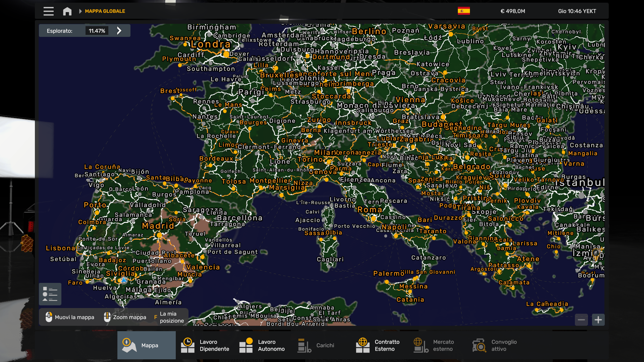
Task: Click the Lavoro Autonomo boxes icon
Action: click(246, 345)
